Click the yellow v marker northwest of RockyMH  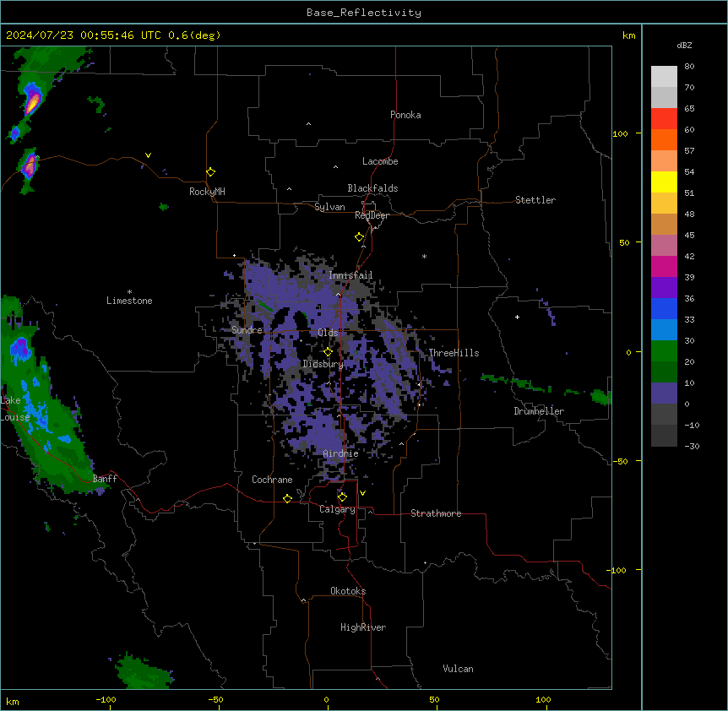148,155
